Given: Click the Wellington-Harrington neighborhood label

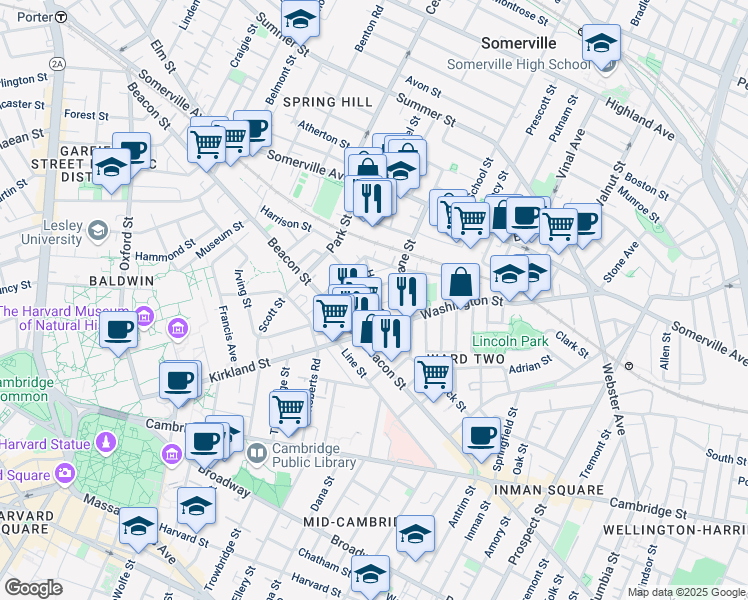Looking at the screenshot, I should tap(675, 530).
